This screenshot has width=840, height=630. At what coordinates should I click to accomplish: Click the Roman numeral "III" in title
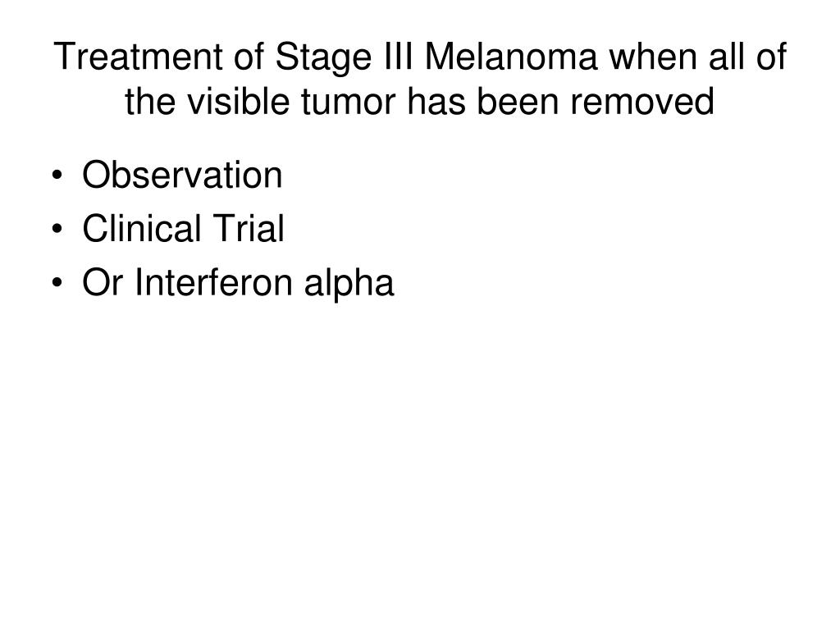click(398, 57)
